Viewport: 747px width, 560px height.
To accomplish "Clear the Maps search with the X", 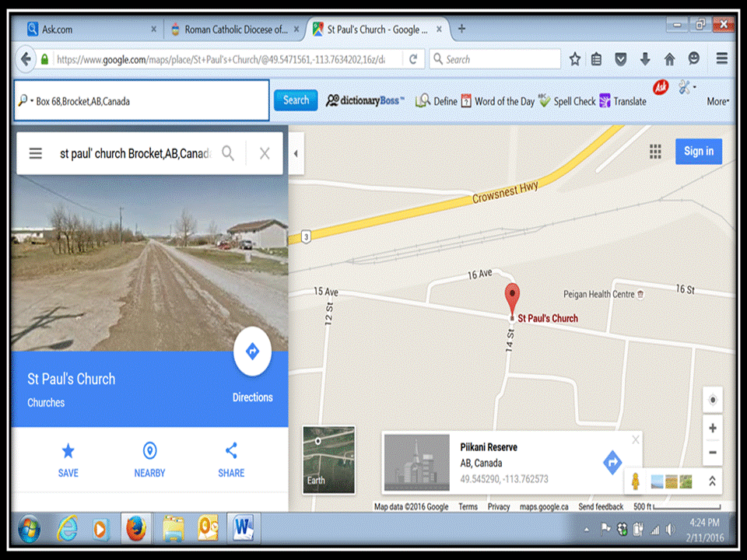I will click(265, 153).
